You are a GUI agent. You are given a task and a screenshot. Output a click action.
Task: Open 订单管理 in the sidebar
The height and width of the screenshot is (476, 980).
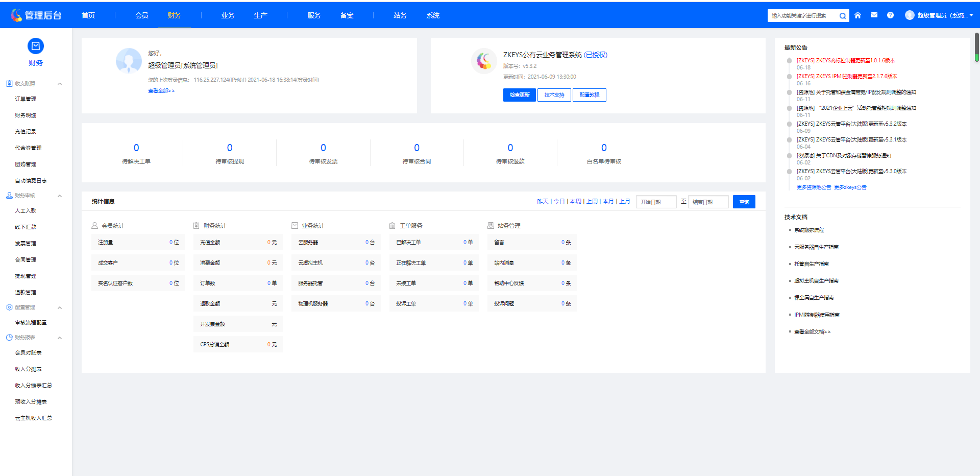point(26,99)
